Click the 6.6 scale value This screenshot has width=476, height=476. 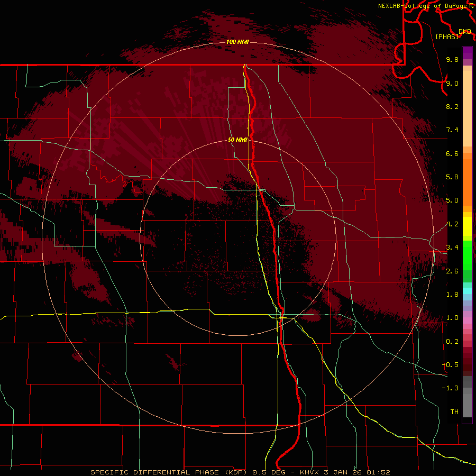click(452, 153)
